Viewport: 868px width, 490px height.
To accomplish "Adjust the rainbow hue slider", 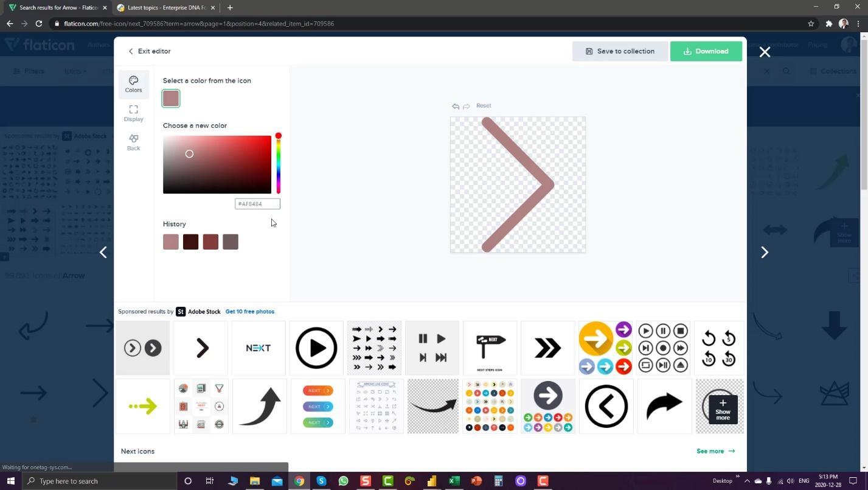I will click(279, 164).
